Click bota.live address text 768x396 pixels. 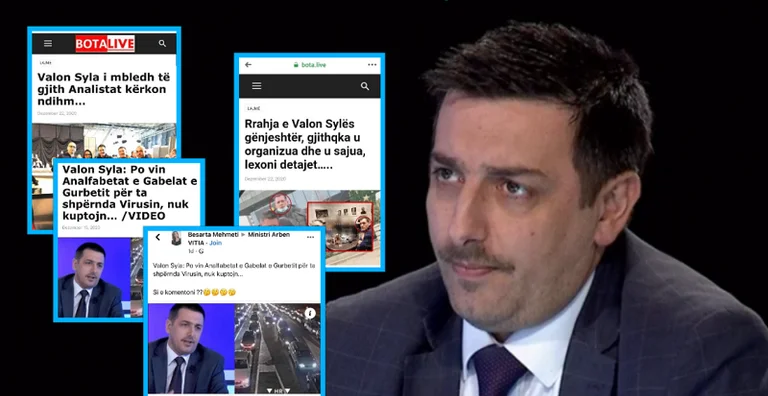pos(313,65)
